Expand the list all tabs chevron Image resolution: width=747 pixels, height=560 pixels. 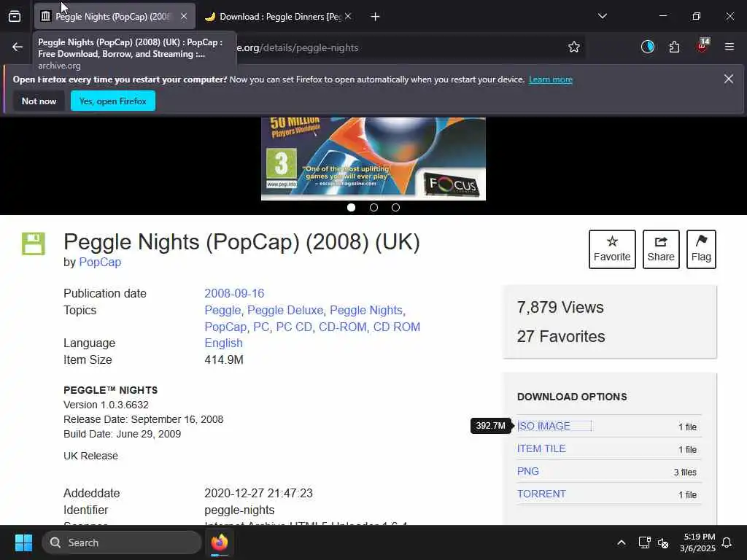tap(602, 16)
